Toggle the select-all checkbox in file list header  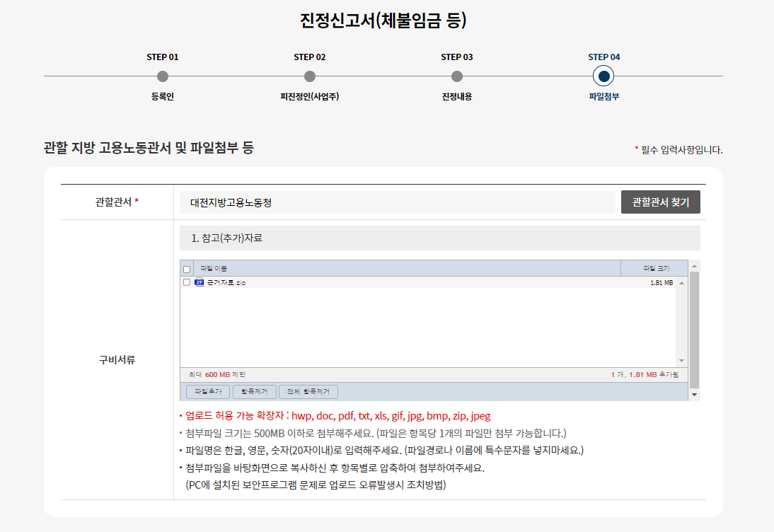point(185,268)
